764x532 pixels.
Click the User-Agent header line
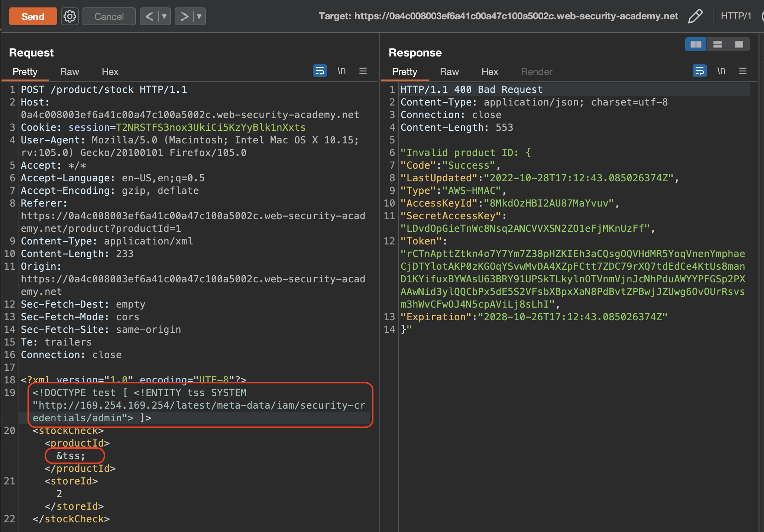(x=190, y=146)
